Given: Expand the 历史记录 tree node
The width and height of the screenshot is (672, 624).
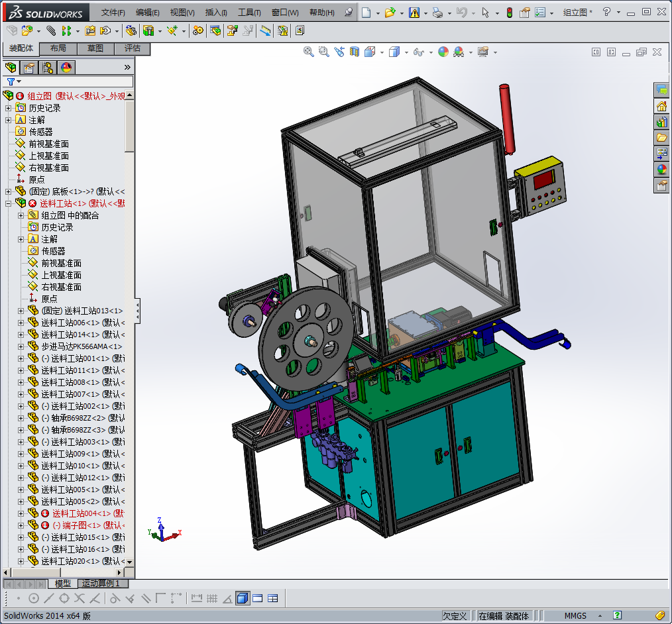Looking at the screenshot, I should click(8, 108).
